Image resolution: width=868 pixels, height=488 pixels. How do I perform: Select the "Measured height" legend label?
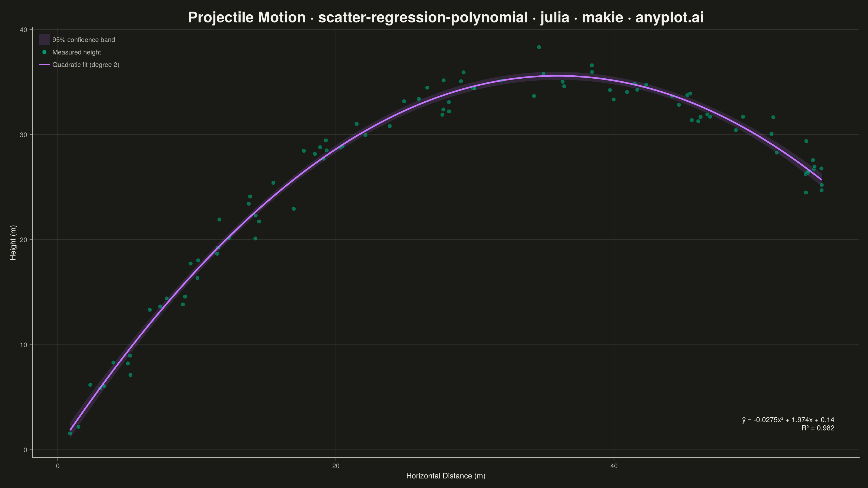click(x=76, y=52)
